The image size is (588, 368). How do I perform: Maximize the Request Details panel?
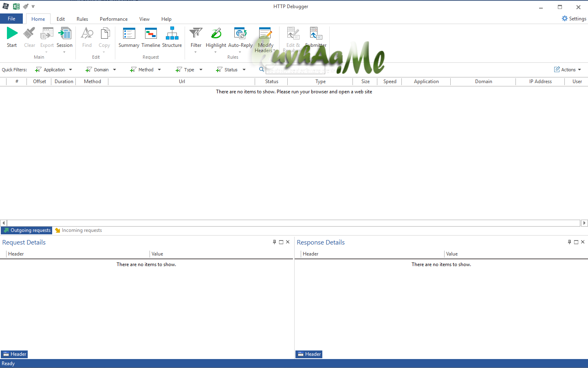(281, 242)
